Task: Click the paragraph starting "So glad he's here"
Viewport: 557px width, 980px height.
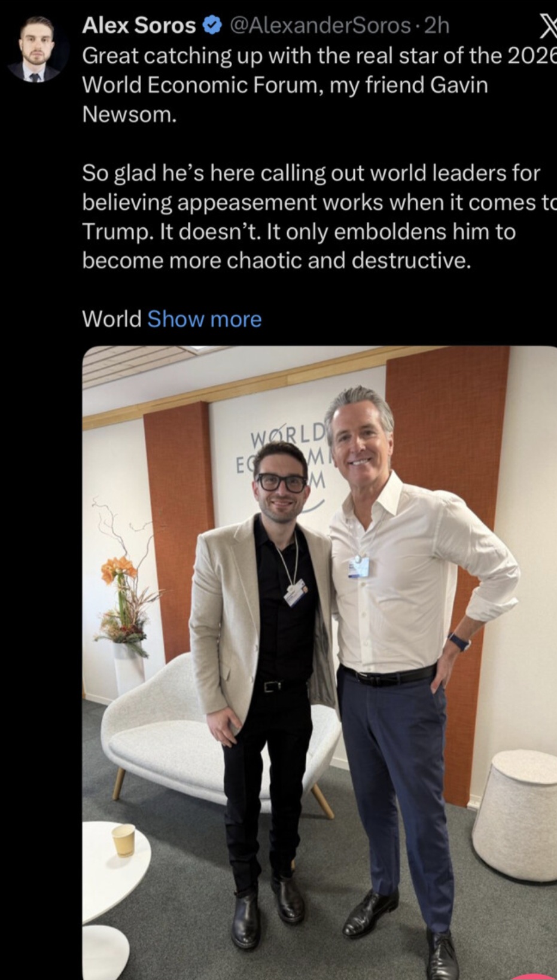Action: coord(319,216)
